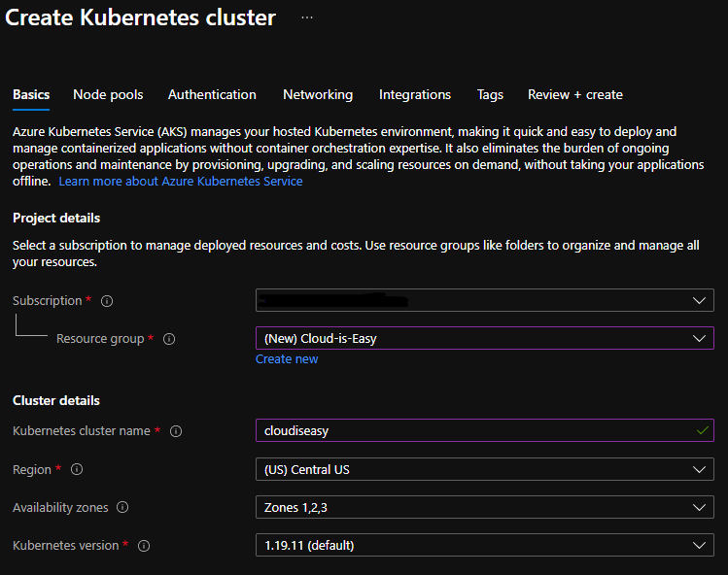The height and width of the screenshot is (575, 728).
Task: Open the Region dropdown showing Central US
Action: point(485,469)
